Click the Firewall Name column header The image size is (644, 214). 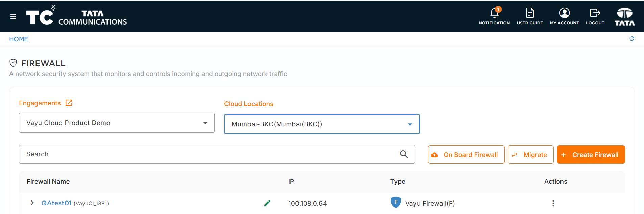(48, 181)
